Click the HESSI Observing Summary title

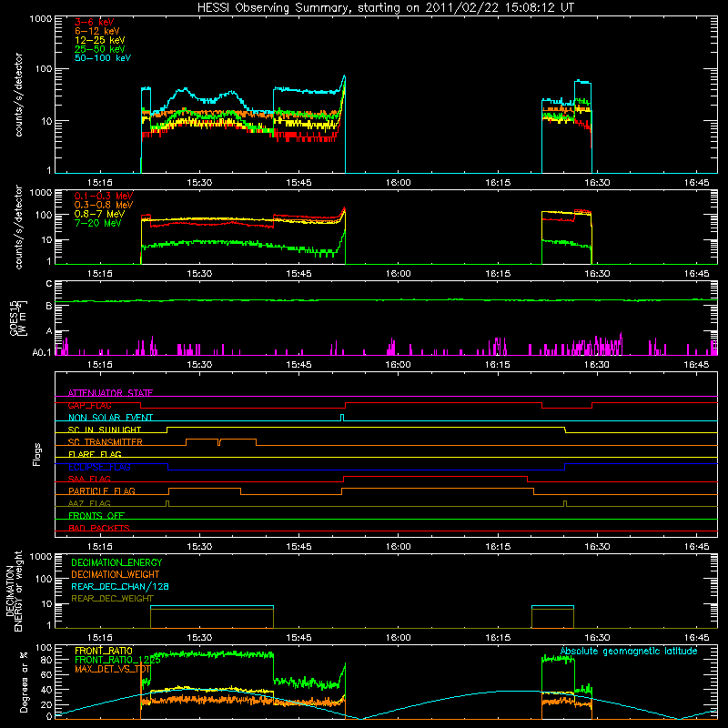tap(386, 8)
